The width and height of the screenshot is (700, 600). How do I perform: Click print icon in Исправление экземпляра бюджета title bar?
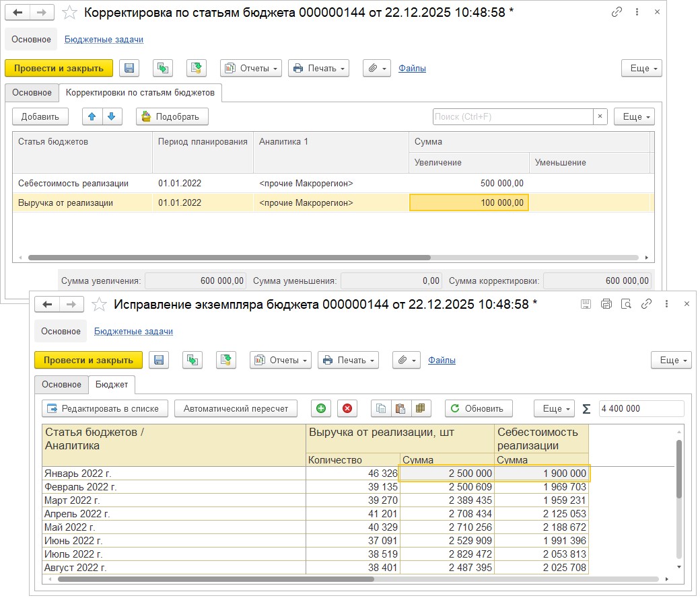point(606,304)
